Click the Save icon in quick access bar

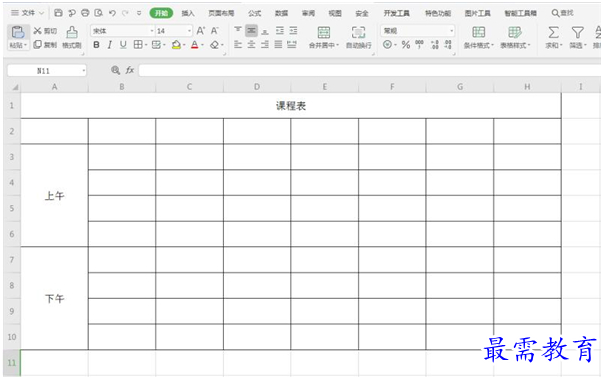[58, 13]
